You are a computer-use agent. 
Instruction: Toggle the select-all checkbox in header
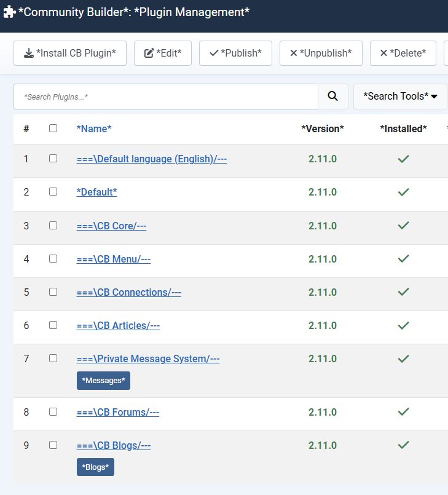53,129
